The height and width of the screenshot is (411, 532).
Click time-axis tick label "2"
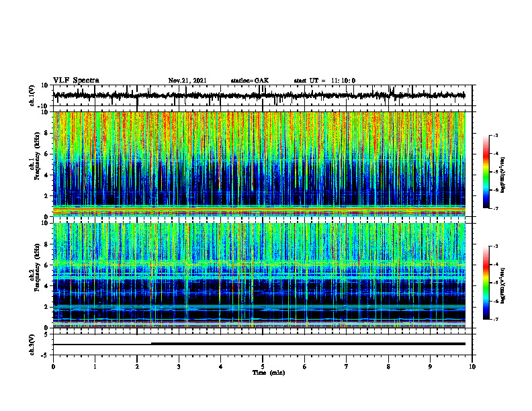[x=137, y=367]
